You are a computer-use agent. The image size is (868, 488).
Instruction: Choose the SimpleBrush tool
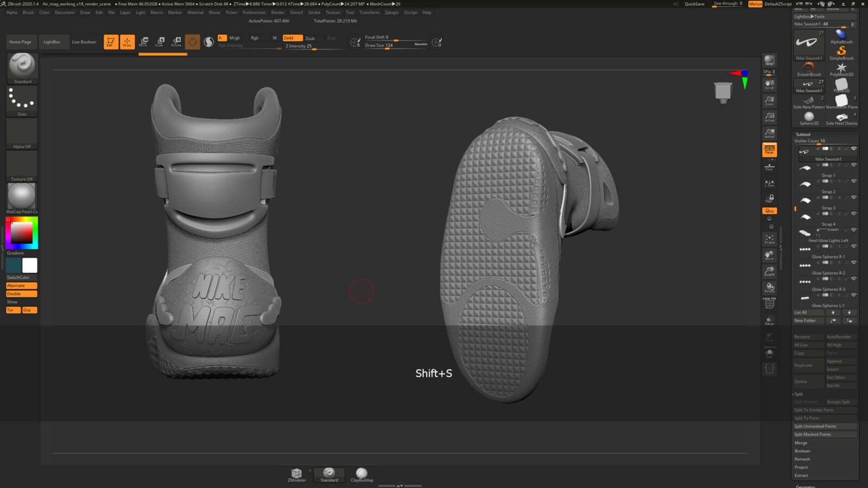[841, 53]
